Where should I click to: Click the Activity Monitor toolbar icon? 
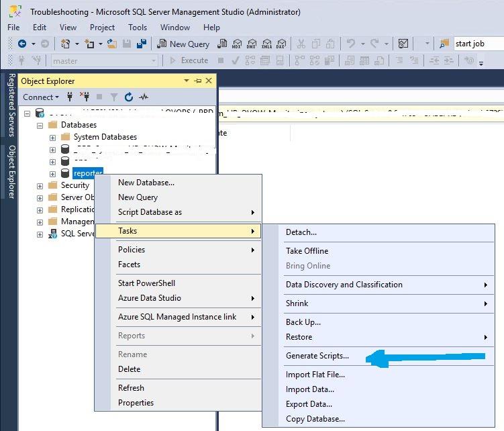(403, 44)
